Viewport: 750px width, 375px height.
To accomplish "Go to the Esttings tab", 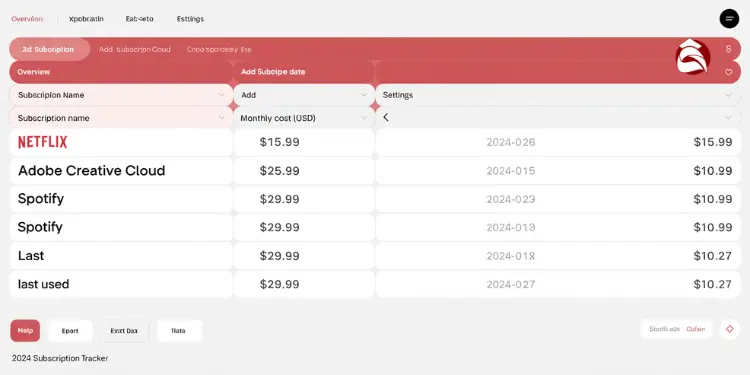I will coord(190,19).
